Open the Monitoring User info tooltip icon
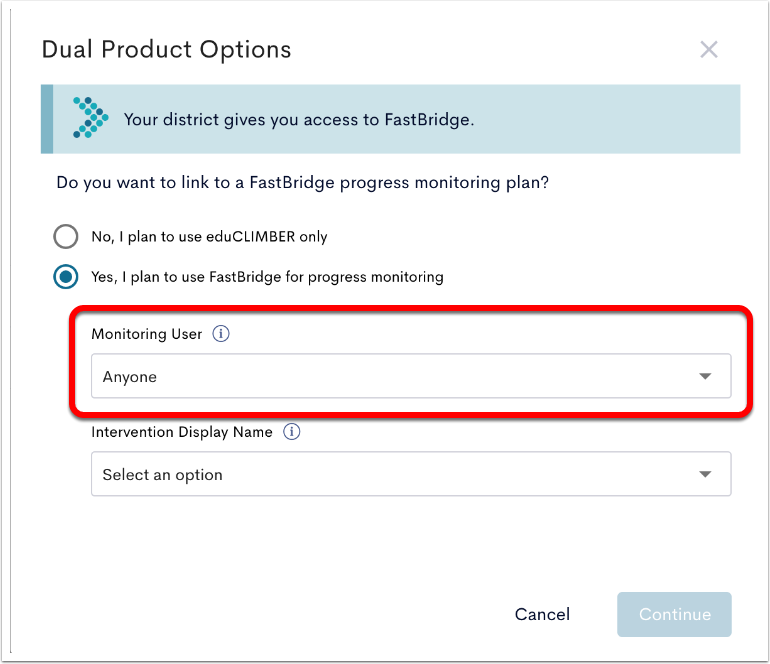This screenshot has width=770, height=664. pyautogui.click(x=220, y=334)
